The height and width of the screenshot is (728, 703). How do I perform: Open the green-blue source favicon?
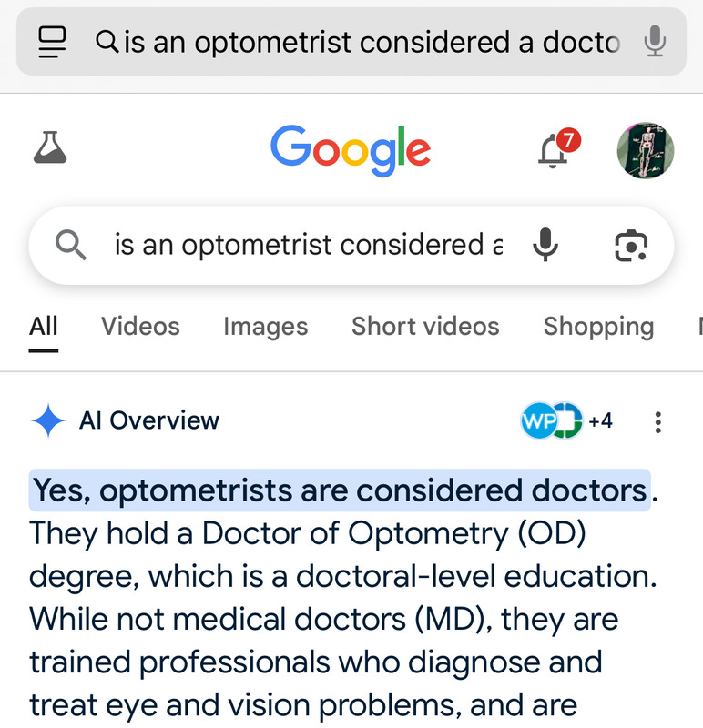(x=567, y=420)
